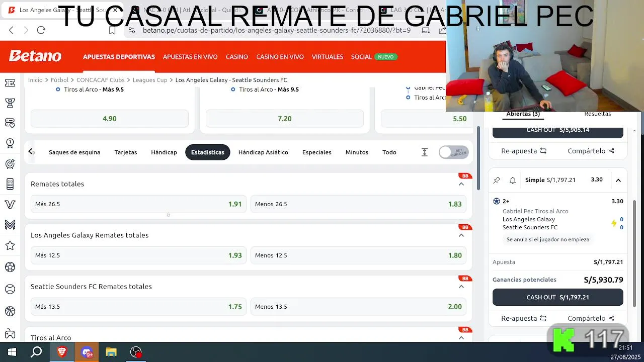Open the Especiales category
This screenshot has width=644, height=362.
tap(317, 152)
